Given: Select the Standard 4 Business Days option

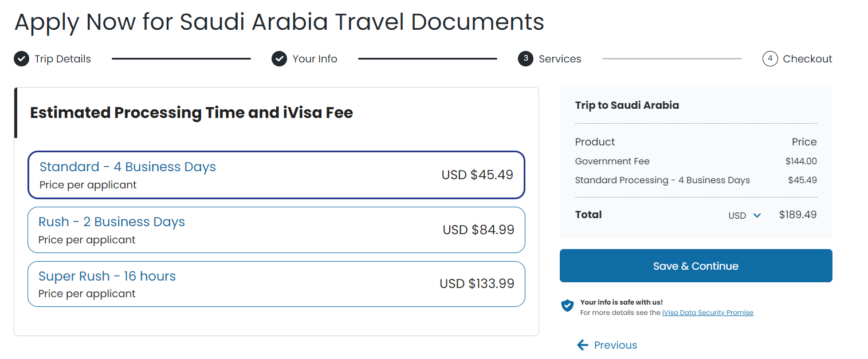Looking at the screenshot, I should (276, 175).
